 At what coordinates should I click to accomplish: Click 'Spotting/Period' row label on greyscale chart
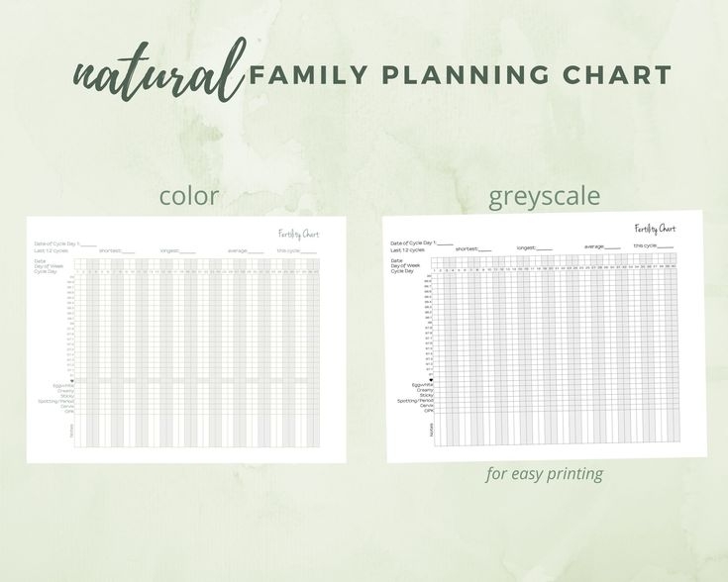(416, 401)
